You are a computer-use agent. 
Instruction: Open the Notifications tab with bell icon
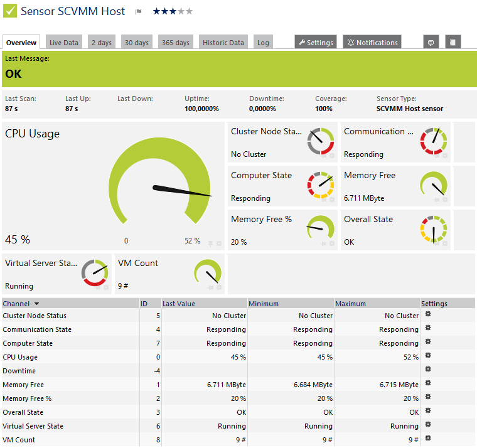point(372,42)
